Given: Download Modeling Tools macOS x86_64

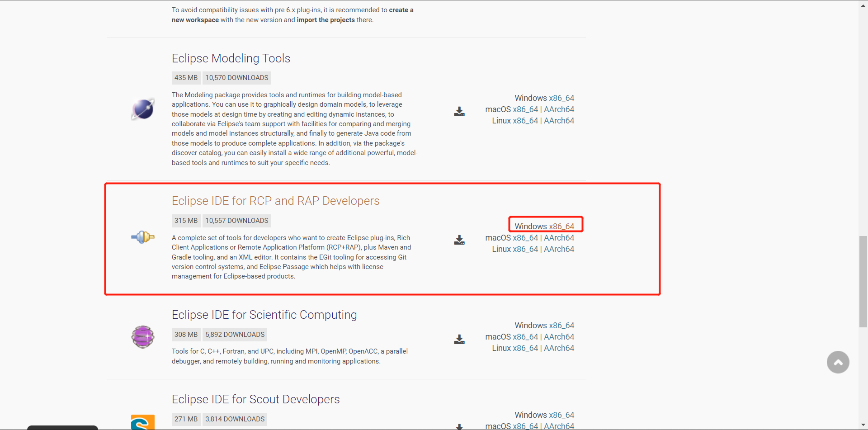Looking at the screenshot, I should (525, 109).
